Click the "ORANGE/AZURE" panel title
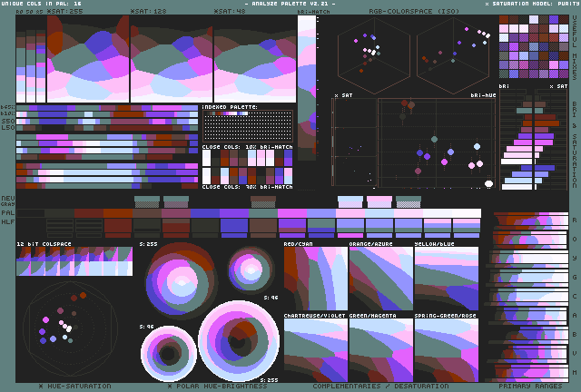This screenshot has width=581, height=392. [371, 244]
